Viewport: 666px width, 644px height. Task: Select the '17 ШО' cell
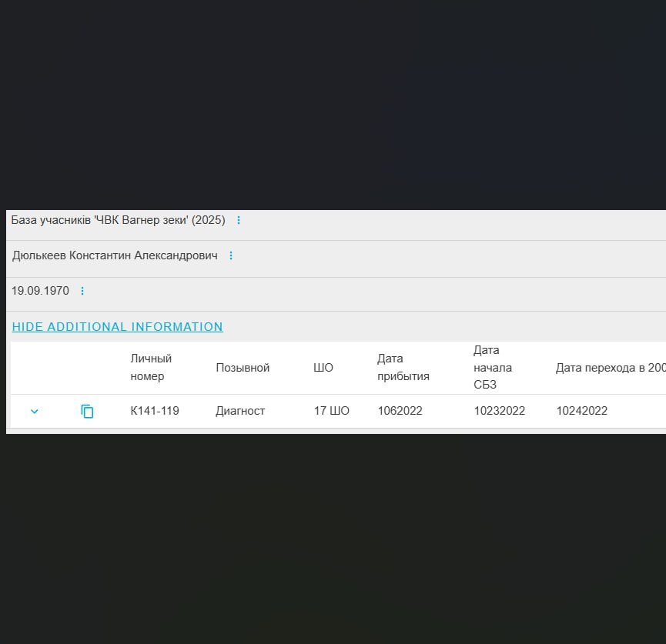[331, 411]
